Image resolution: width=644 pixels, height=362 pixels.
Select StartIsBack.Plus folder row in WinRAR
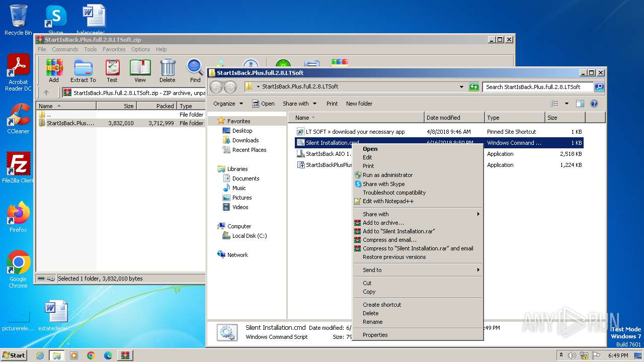coord(121,123)
